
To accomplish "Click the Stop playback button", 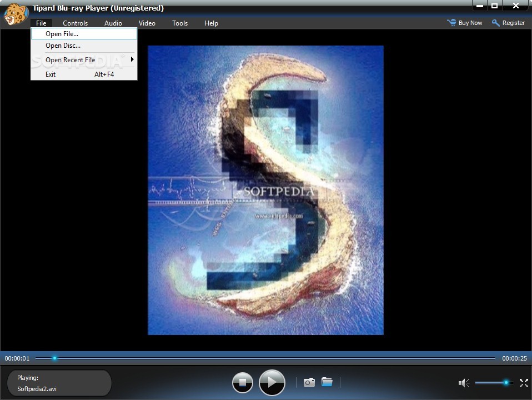I will click(x=242, y=382).
